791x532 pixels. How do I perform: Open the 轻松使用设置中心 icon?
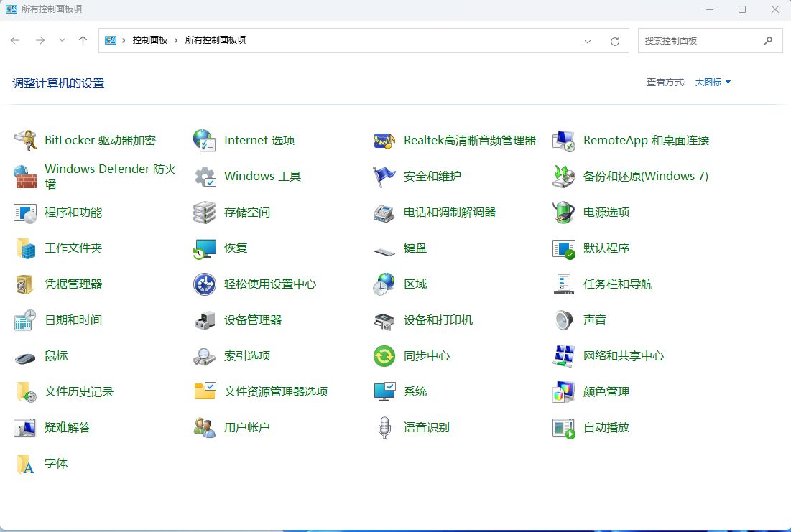(x=205, y=284)
